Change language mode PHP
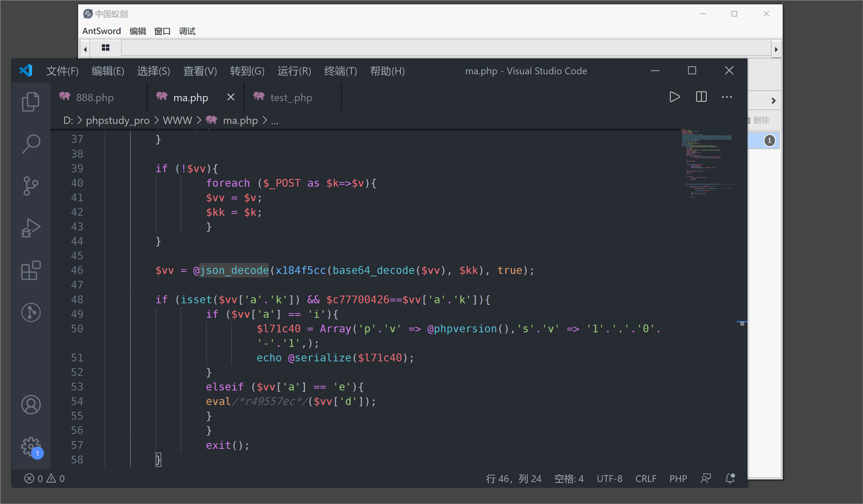The image size is (863, 504). pyautogui.click(x=678, y=478)
